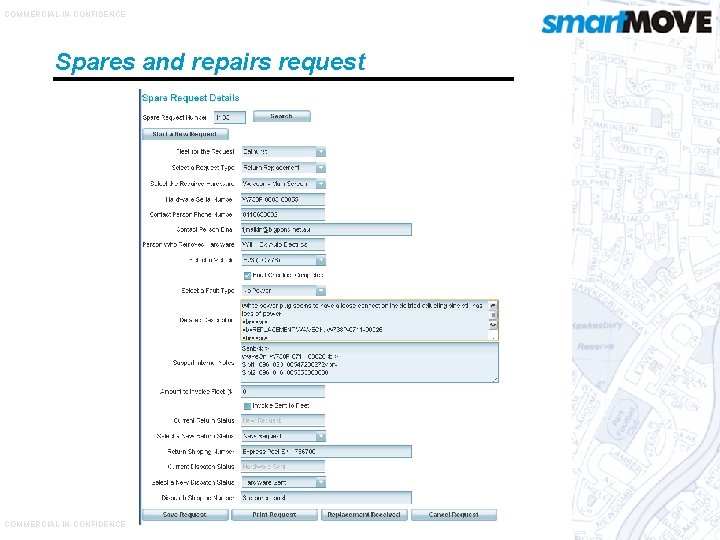
Task: Click the Cancel Request button
Action: click(x=454, y=515)
